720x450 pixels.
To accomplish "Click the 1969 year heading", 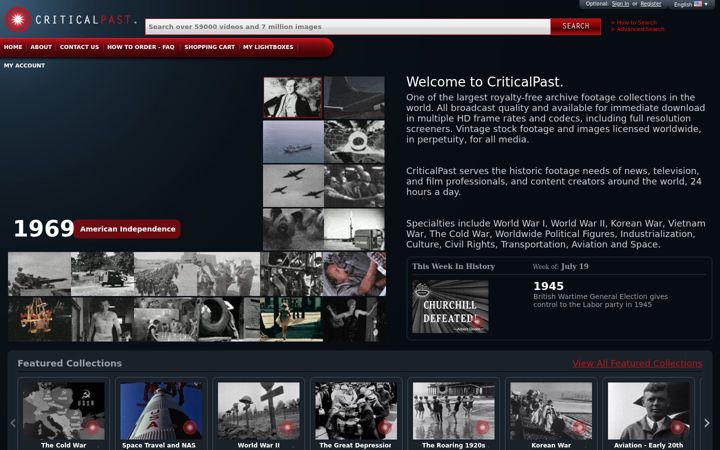I will coord(44,228).
